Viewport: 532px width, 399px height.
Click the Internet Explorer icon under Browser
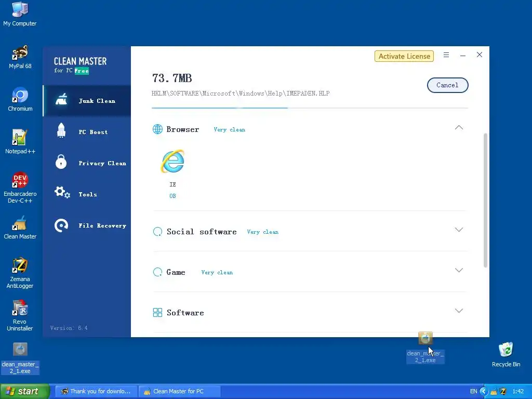point(172,162)
